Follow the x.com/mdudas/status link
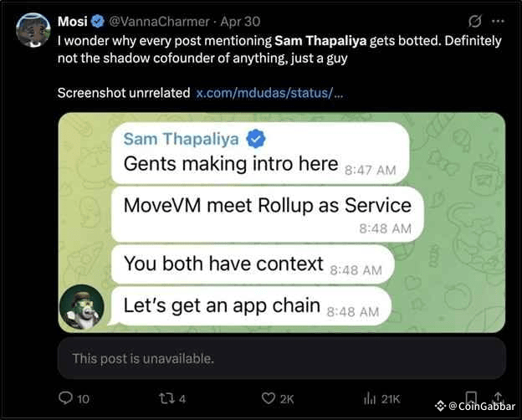 coord(269,93)
